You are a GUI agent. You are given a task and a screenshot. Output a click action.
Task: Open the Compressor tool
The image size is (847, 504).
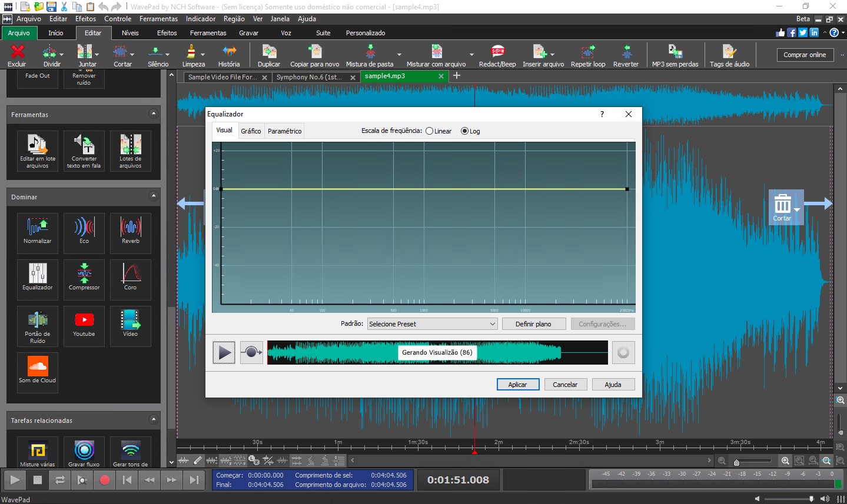[x=84, y=279]
